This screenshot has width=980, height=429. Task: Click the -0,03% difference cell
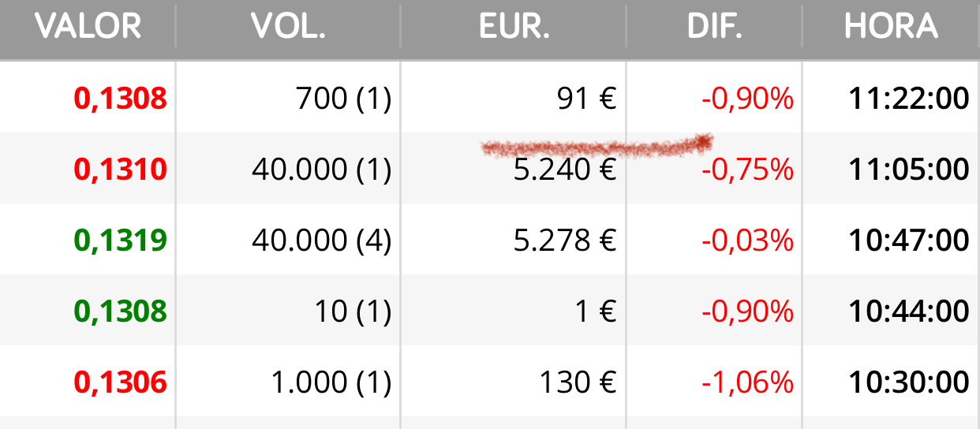click(x=747, y=241)
